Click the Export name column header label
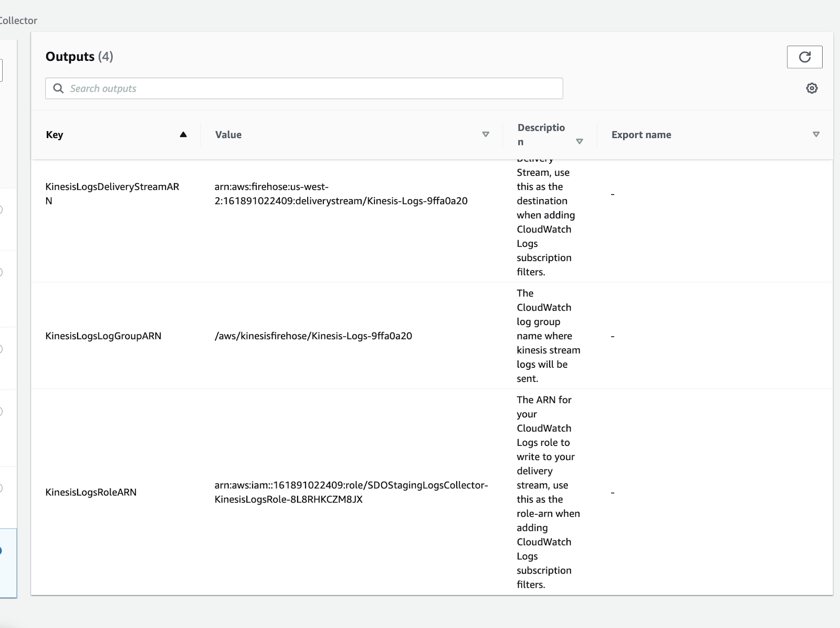This screenshot has height=628, width=840. click(x=641, y=135)
